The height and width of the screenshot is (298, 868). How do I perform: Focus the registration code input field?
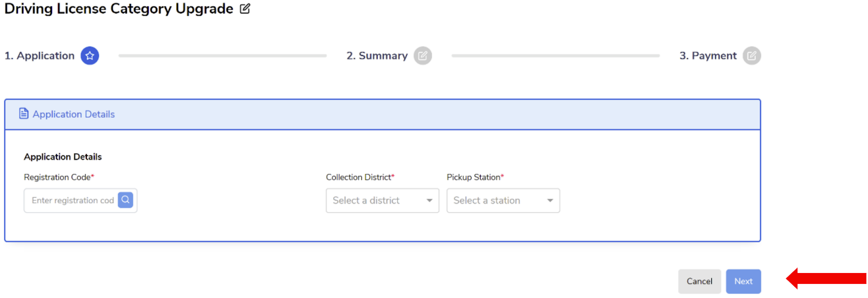pyautogui.click(x=72, y=200)
